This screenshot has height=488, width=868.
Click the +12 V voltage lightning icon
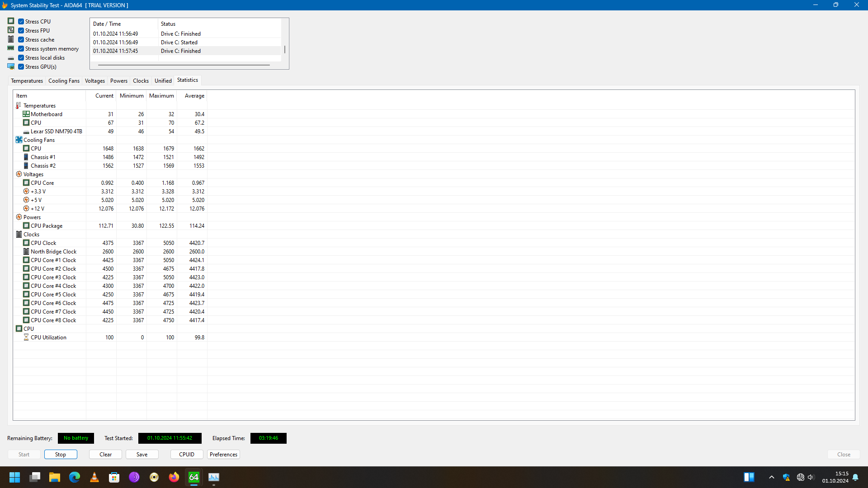tap(26, 209)
